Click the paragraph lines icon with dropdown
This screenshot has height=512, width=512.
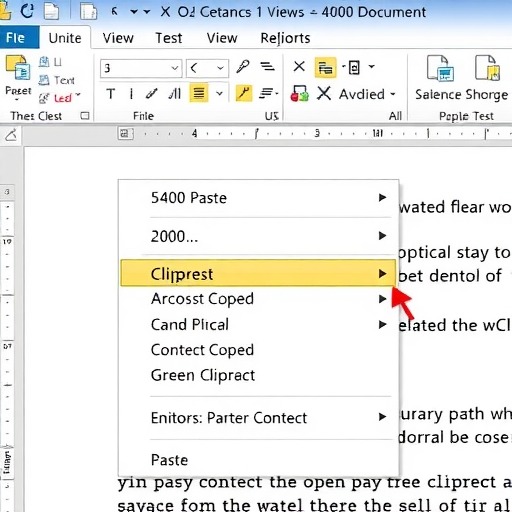pos(269,93)
